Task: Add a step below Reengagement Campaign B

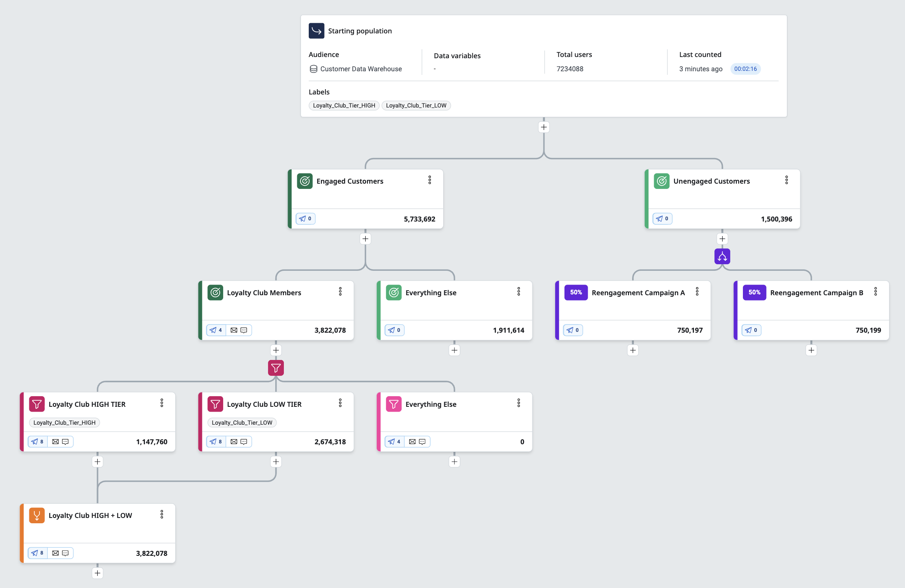Action: coord(811,350)
